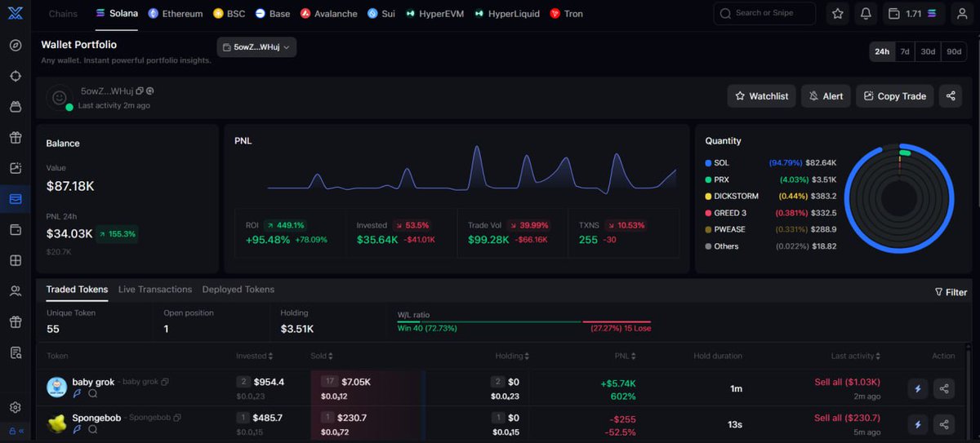Click the Search or Snipe field
The width and height of the screenshot is (980, 443).
click(x=764, y=14)
